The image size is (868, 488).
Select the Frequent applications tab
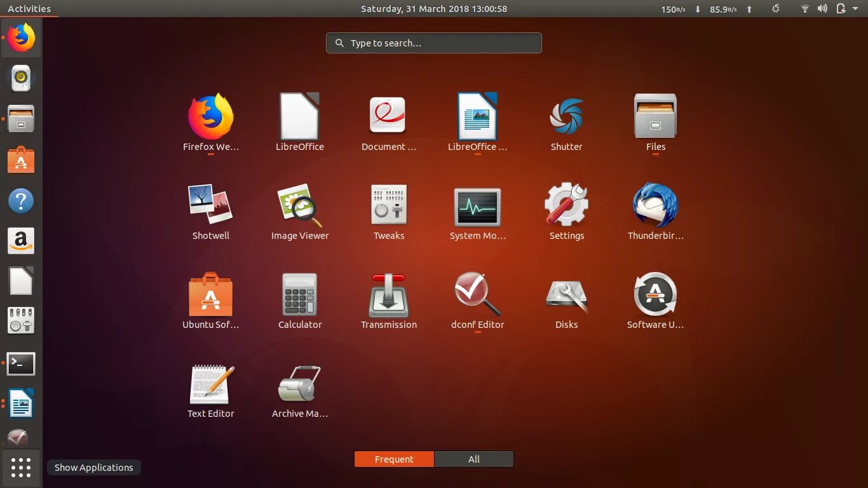click(393, 459)
